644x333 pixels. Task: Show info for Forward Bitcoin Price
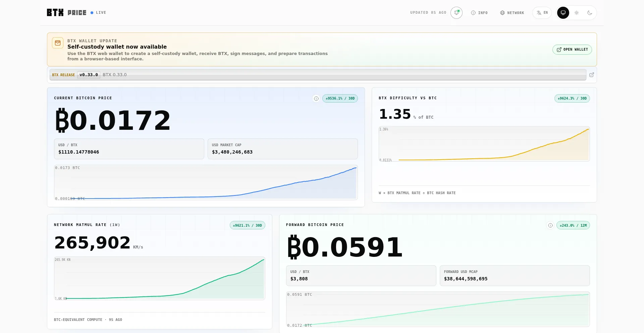[550, 225]
